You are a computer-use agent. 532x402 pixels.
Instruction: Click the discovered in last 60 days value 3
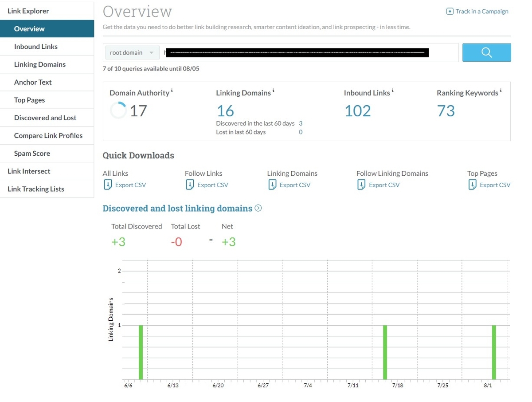[301, 123]
